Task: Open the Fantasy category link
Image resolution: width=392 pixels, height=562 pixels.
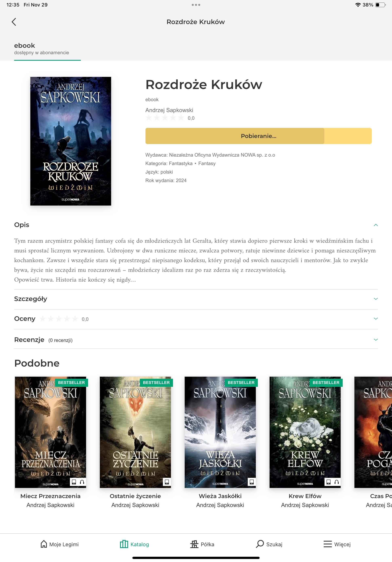Action: pyautogui.click(x=207, y=163)
